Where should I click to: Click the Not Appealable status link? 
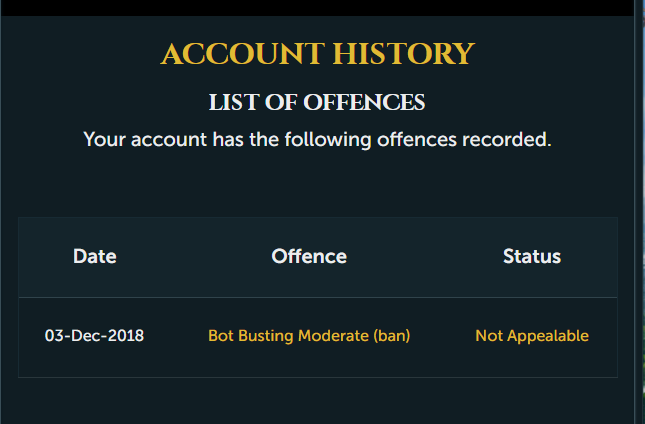tap(531, 336)
